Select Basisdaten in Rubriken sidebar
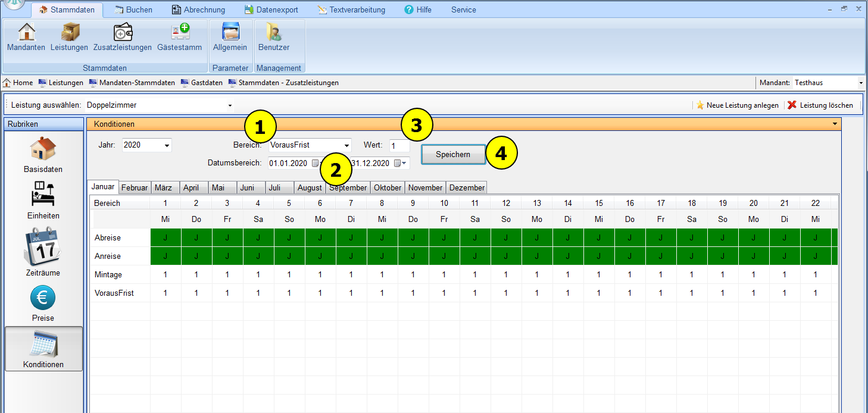The image size is (868, 413). click(x=43, y=155)
